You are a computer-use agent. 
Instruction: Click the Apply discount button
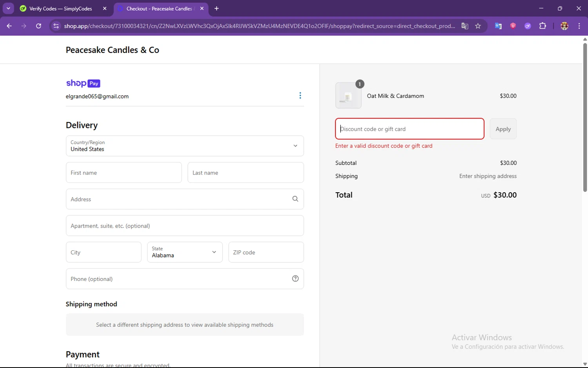tap(503, 129)
